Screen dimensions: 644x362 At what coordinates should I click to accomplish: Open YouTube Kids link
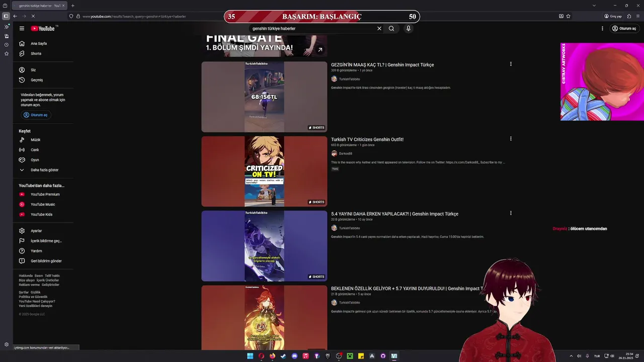coord(42,215)
